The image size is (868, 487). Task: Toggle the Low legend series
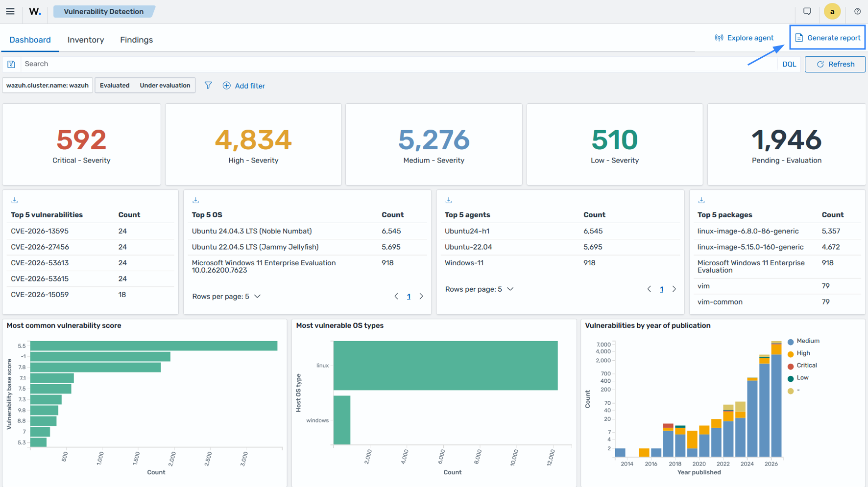(x=797, y=378)
